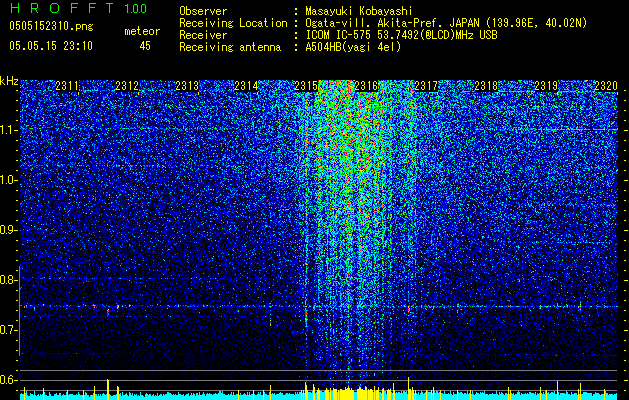
Task: Click the 1.1 frequency axis label
Action: click(9, 130)
